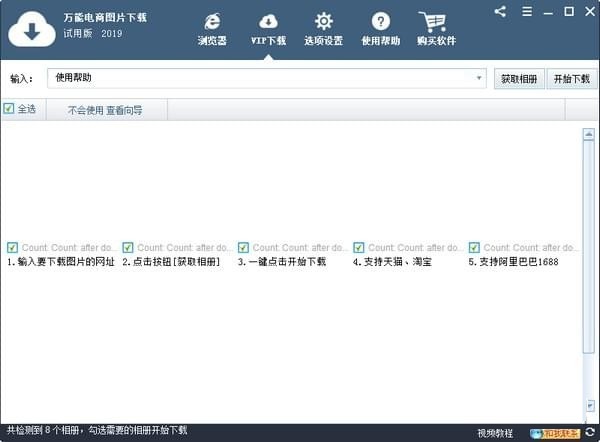Maximize the window

tap(569, 11)
